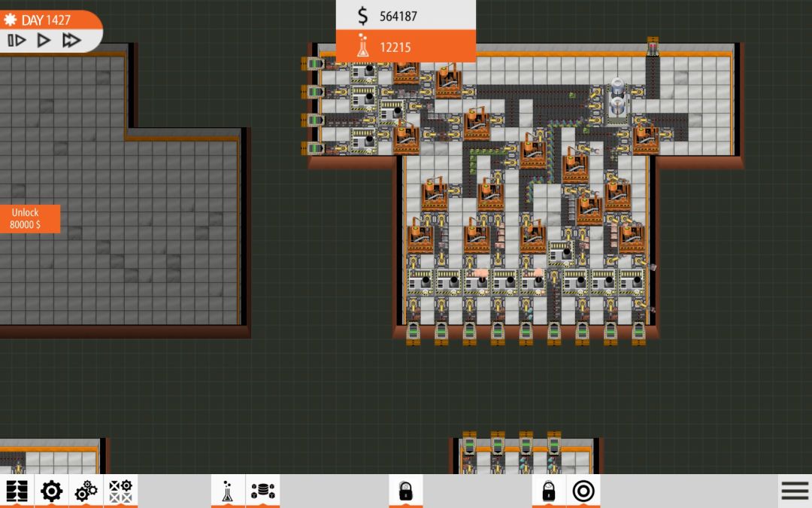This screenshot has width=812, height=508.
Task: Click the crossed-out gears demolish icon
Action: pos(120,490)
